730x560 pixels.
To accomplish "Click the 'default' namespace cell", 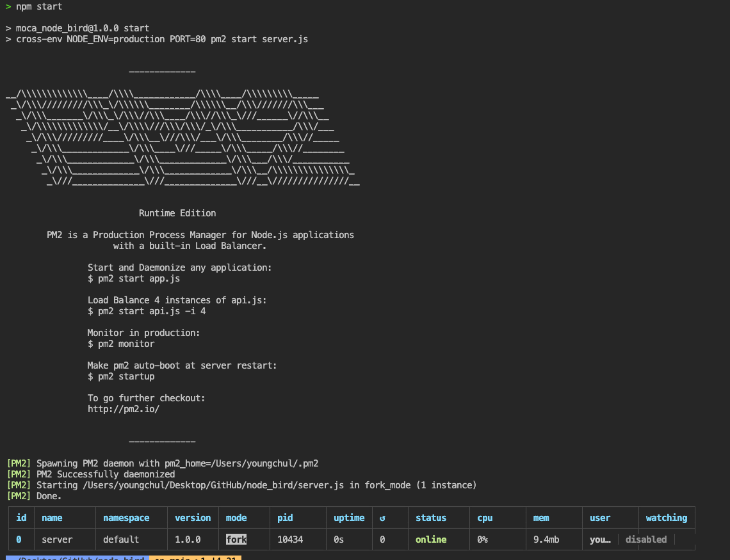I will tap(121, 540).
